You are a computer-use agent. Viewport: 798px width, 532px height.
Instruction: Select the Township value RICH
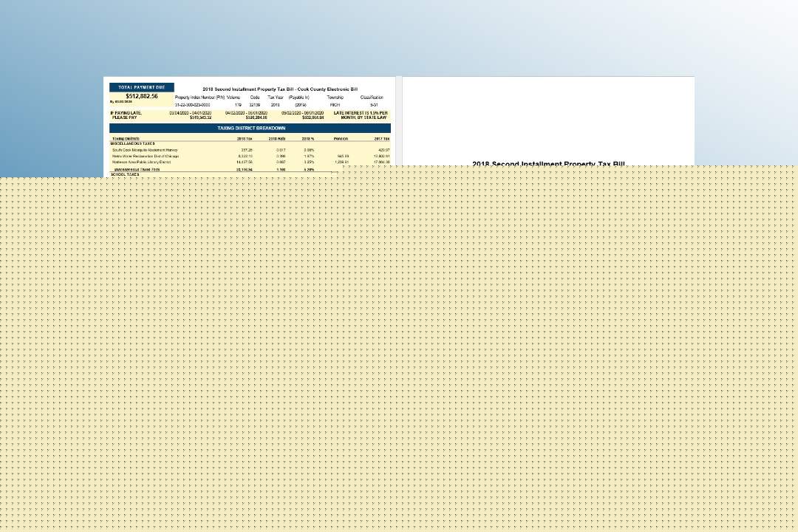(x=335, y=105)
